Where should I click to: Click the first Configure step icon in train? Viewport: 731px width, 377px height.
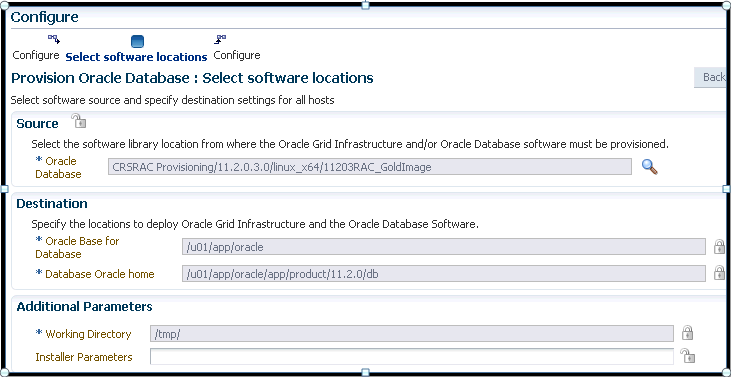[x=54, y=39]
